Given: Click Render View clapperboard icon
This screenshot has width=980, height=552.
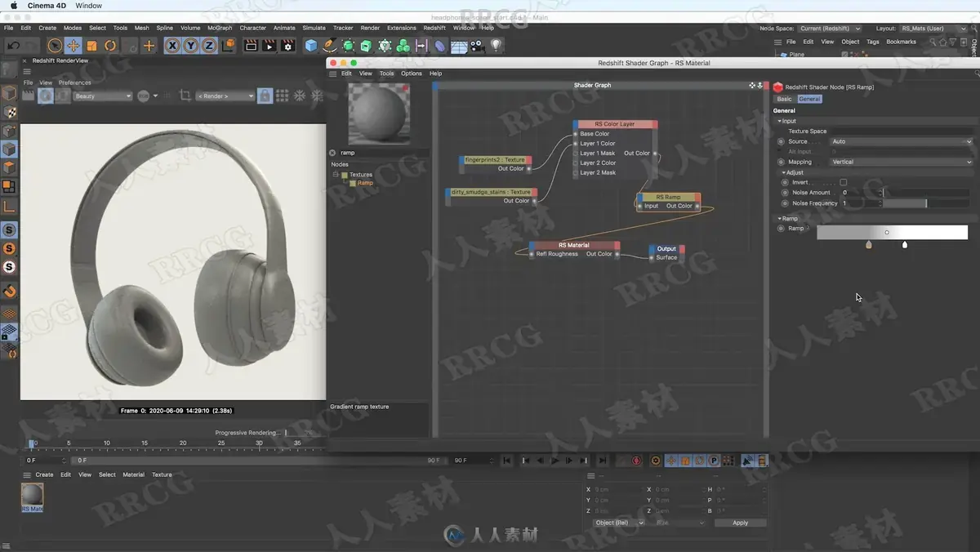Looking at the screenshot, I should point(252,46).
